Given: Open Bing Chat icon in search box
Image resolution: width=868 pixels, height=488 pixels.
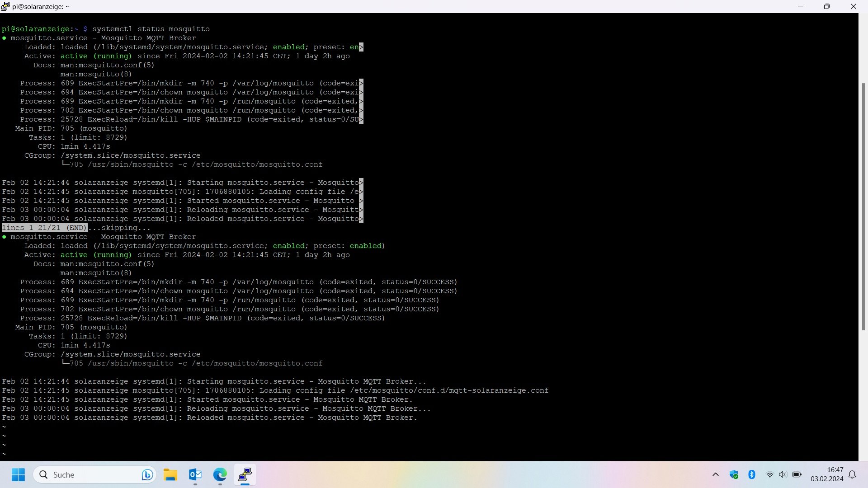Looking at the screenshot, I should (147, 474).
